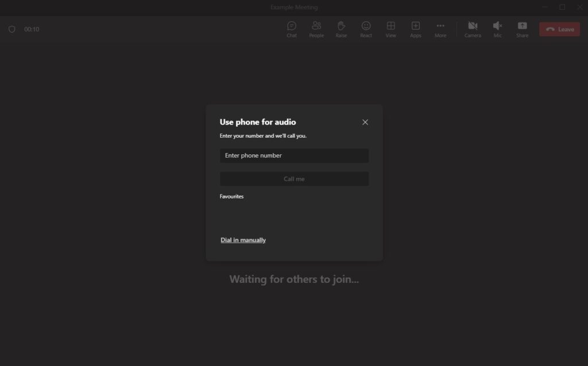
Task: Show the People participants list
Action: coord(316,29)
